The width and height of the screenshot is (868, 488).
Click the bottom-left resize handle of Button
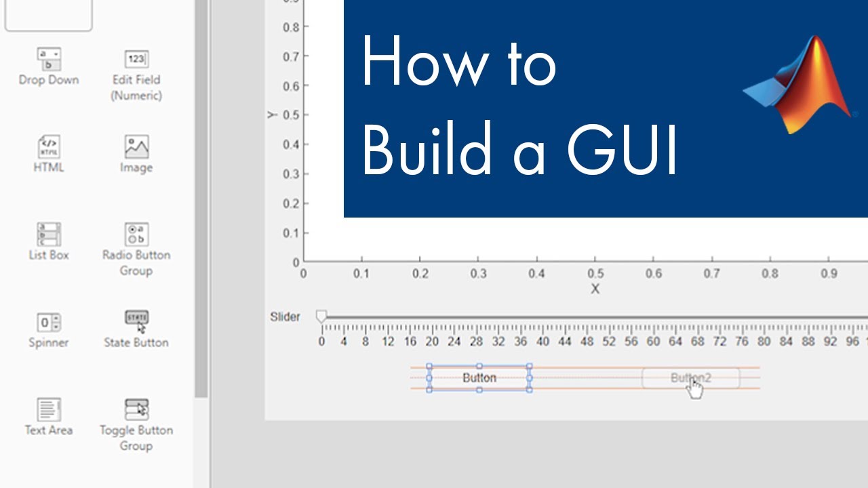click(x=429, y=390)
